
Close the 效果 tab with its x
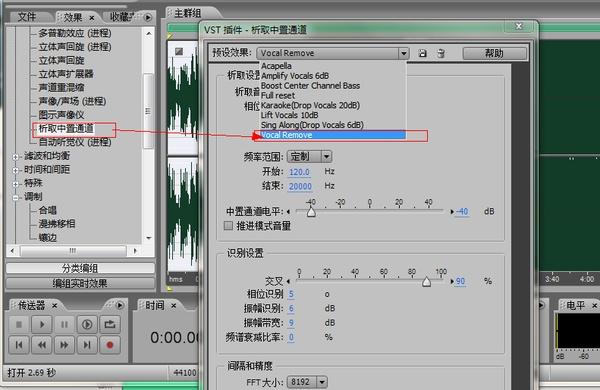pyautogui.click(x=92, y=18)
